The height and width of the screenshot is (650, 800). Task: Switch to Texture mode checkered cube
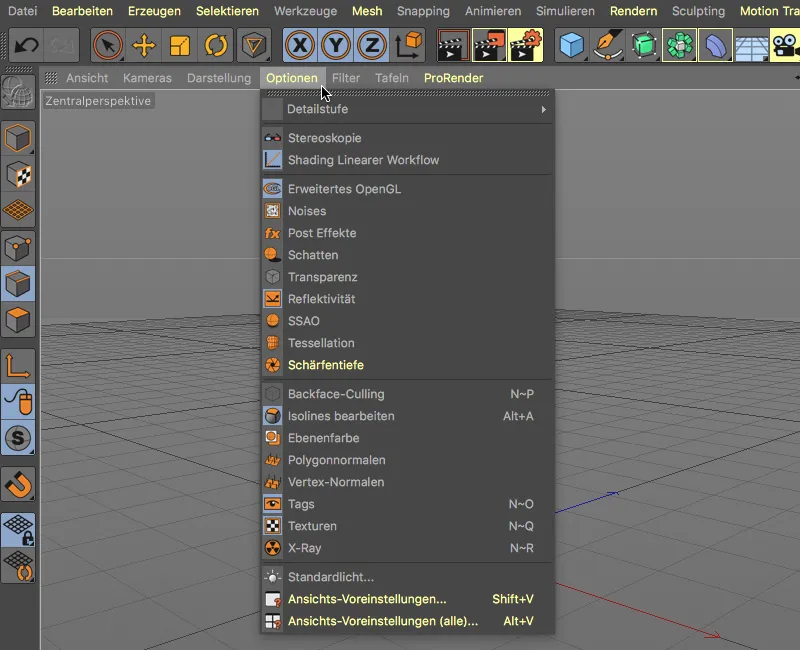[18, 174]
